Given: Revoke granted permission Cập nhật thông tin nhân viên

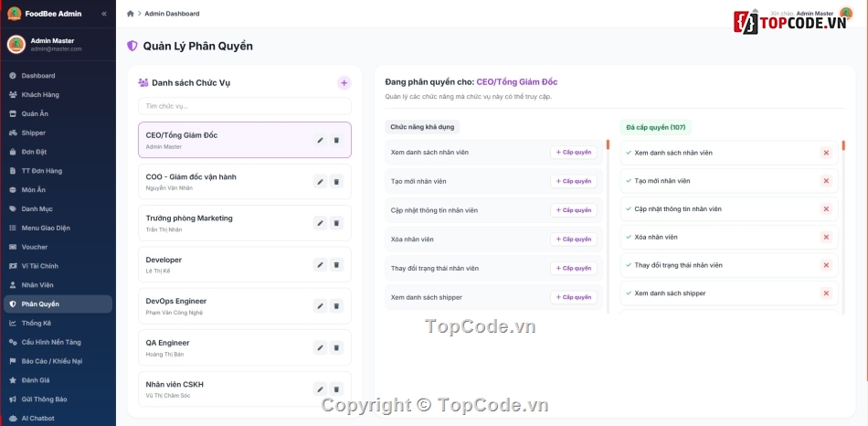Looking at the screenshot, I should tap(826, 208).
